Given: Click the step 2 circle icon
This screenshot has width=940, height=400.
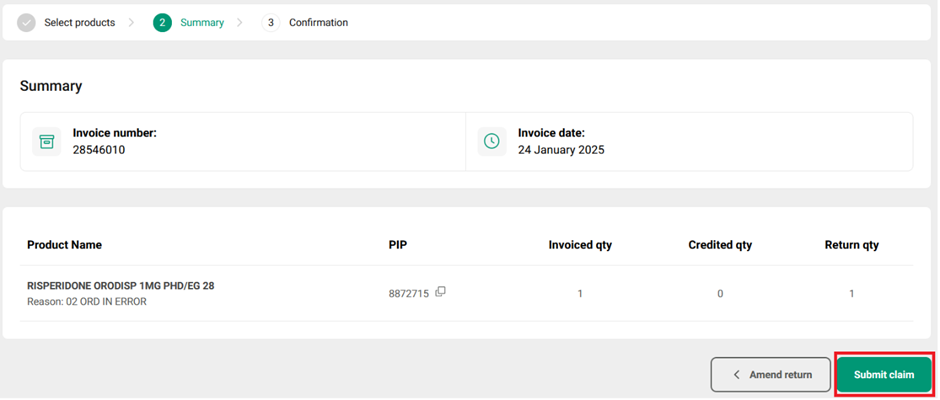Looking at the screenshot, I should tap(162, 22).
